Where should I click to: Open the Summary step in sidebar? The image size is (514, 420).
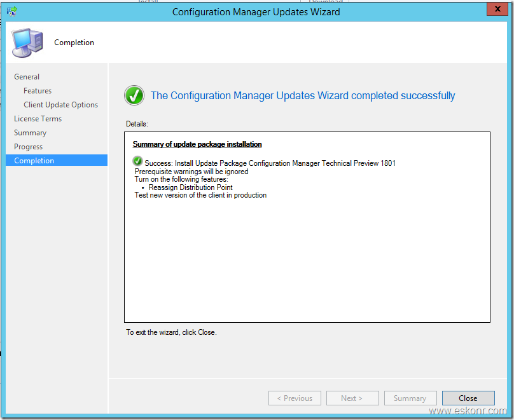30,133
